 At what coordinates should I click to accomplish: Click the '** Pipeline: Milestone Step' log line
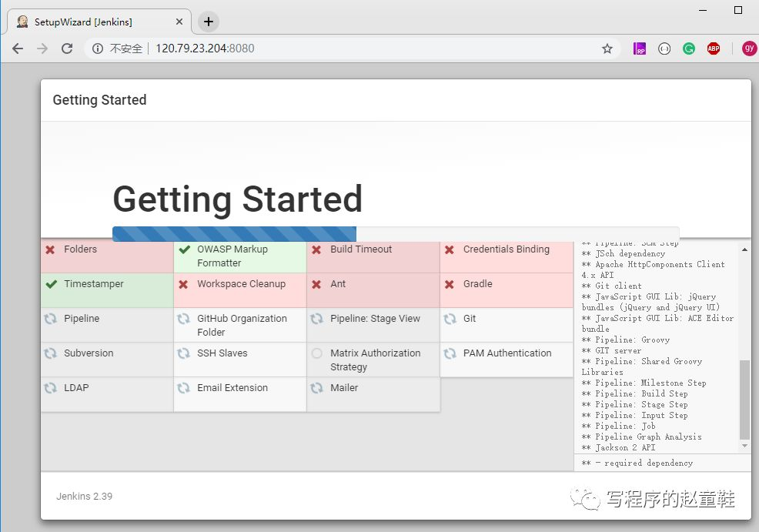[x=644, y=383]
